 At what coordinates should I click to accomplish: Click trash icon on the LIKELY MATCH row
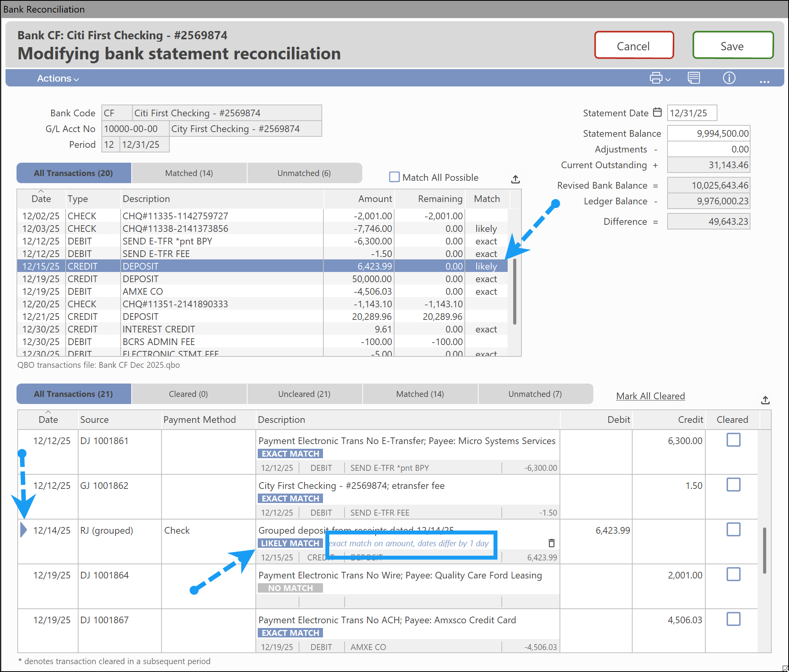(x=552, y=543)
